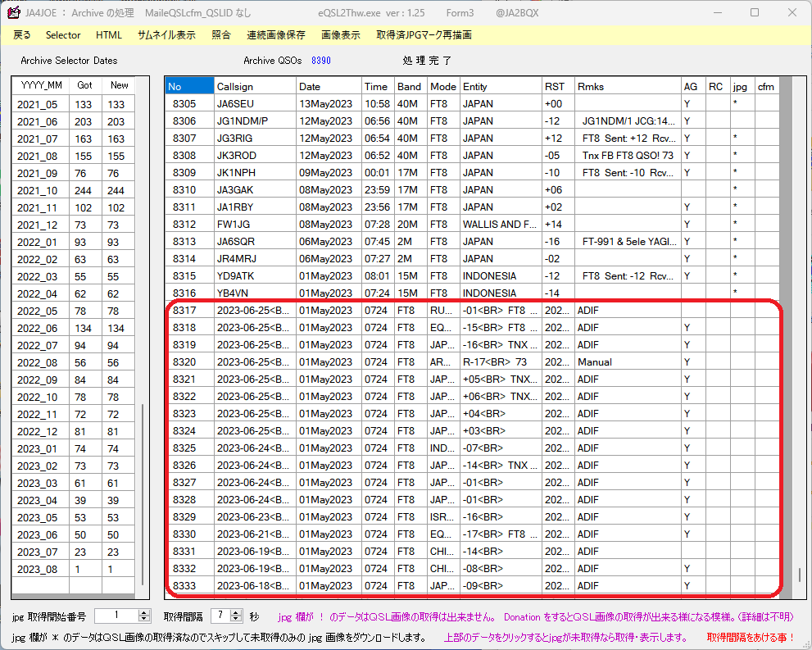Screen dimensions: 812x650
Task: Click the JA3GAK callsign cell
Action: point(255,189)
